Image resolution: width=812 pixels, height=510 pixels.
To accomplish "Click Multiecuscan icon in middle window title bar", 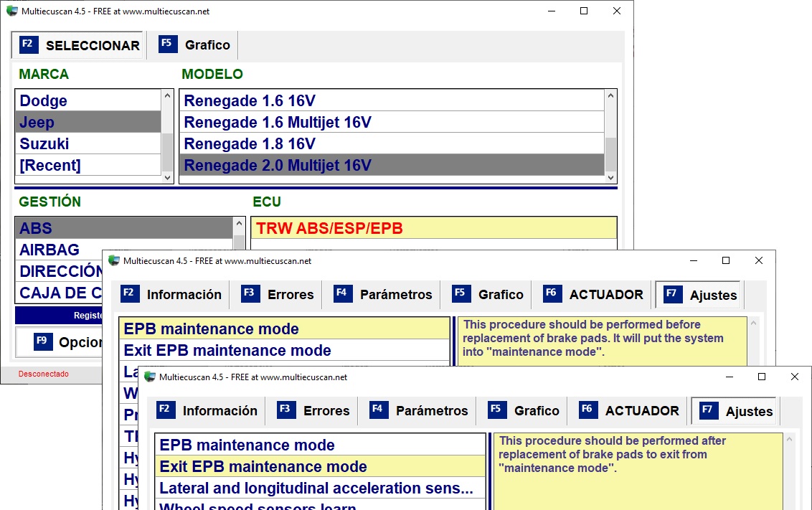I will (114, 260).
